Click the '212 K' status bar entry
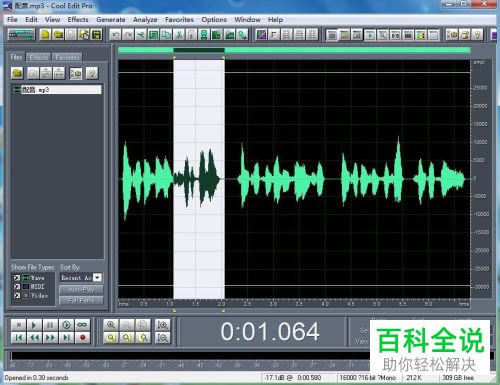Screen dimensions: 500x385 pos(414,378)
